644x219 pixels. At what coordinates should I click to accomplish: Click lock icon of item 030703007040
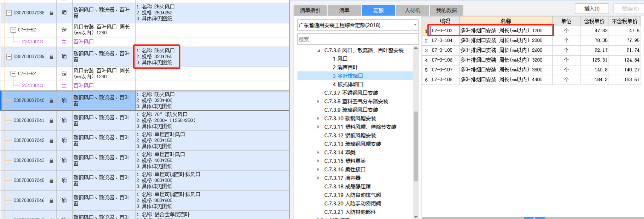(51, 100)
